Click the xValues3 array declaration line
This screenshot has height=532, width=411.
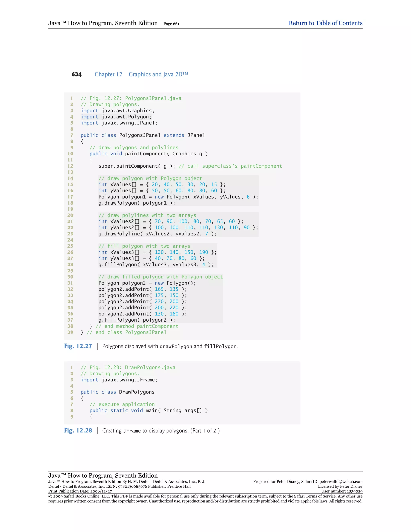(x=157, y=252)
